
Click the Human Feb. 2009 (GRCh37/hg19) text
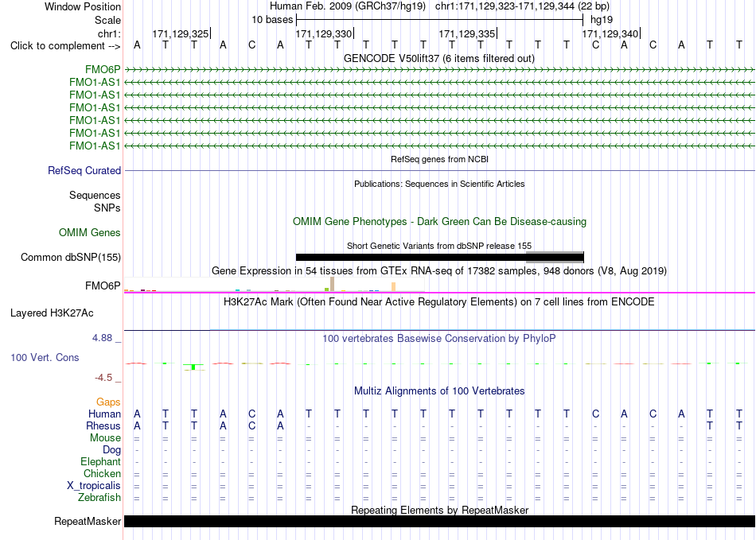tap(348, 6)
